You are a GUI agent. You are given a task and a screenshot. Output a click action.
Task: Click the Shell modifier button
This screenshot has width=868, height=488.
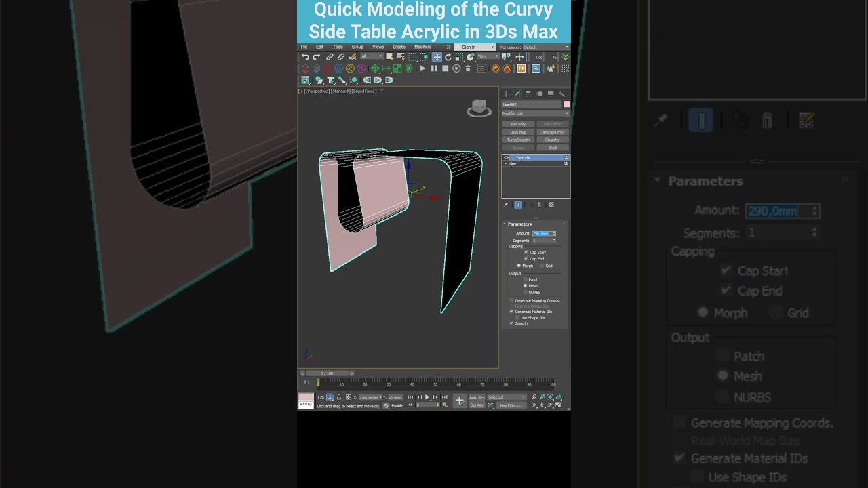(553, 148)
